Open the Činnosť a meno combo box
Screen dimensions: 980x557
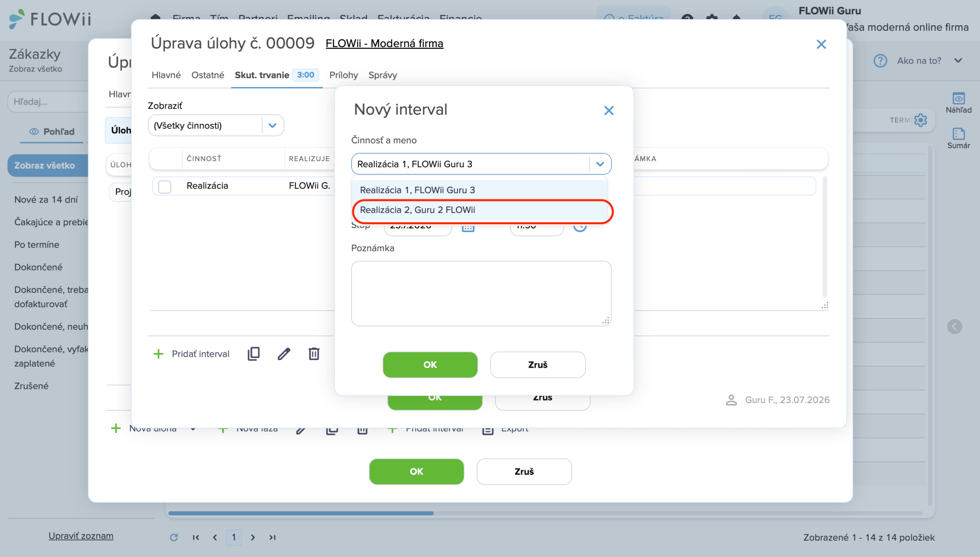pos(481,164)
